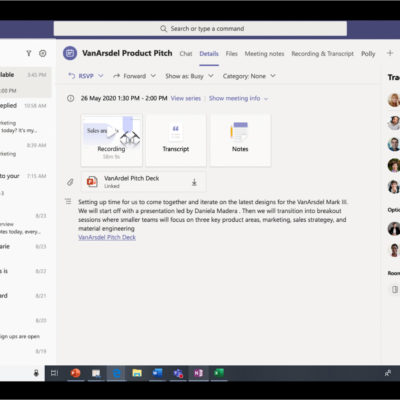This screenshot has height=400, width=400.
Task: Open the Recording thumbnail card
Action: point(112,140)
